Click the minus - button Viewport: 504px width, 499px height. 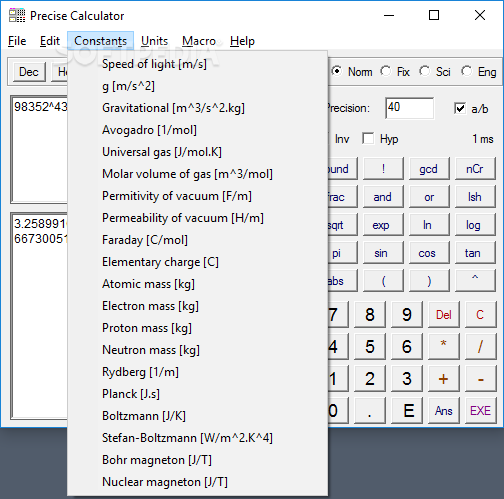click(x=480, y=379)
